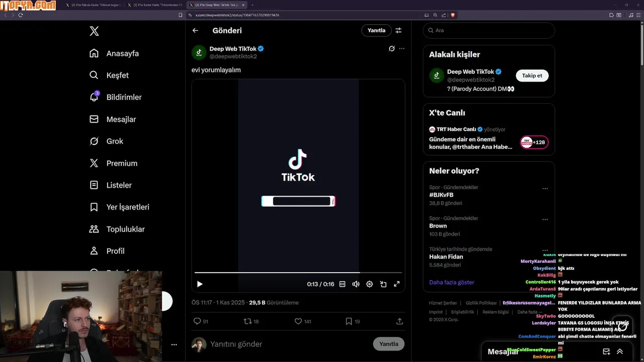Viewport: 644px width, 362px height.
Task: Click the Ara search box
Action: coord(489,30)
